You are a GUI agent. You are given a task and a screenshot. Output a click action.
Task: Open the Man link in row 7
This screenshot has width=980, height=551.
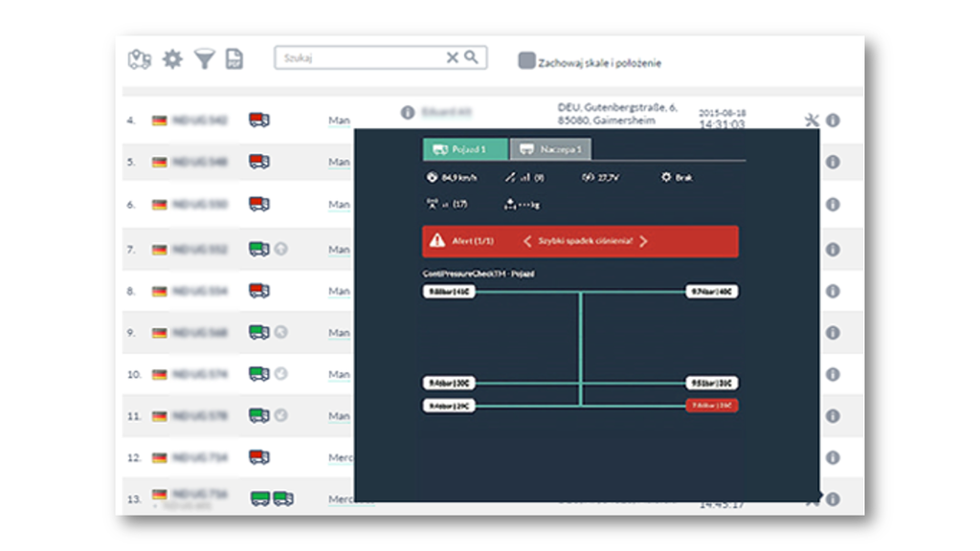pyautogui.click(x=340, y=250)
